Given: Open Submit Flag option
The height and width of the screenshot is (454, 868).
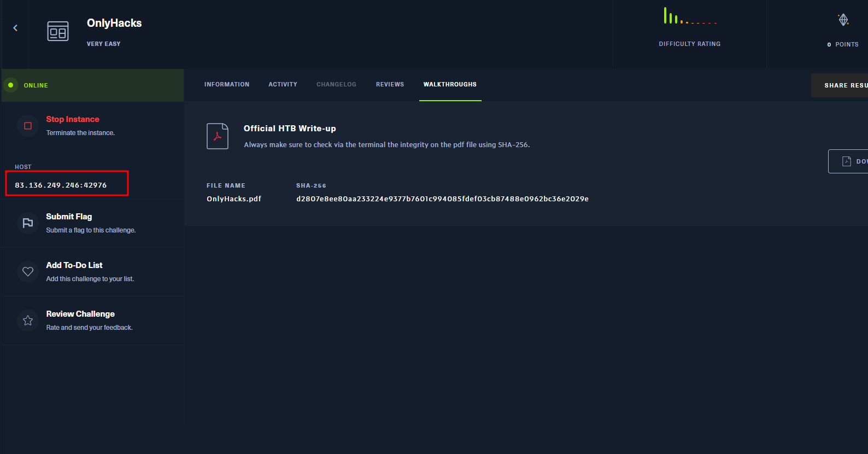Looking at the screenshot, I should click(69, 217).
